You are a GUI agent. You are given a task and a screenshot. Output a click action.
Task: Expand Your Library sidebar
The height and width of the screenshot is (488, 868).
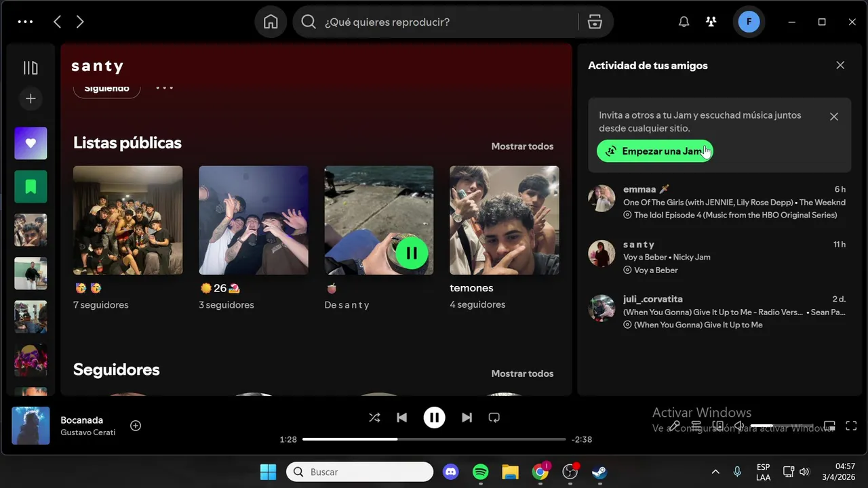(31, 68)
